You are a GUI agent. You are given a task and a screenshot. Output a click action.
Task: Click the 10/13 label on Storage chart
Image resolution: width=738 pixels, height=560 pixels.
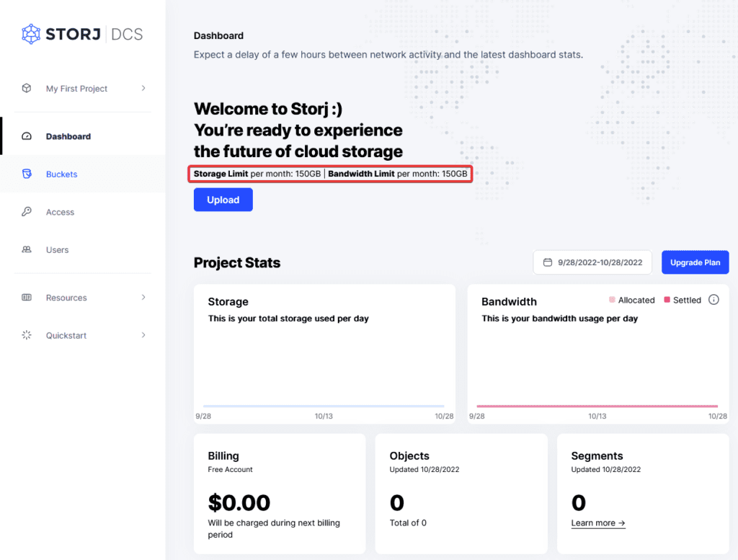pos(324,416)
